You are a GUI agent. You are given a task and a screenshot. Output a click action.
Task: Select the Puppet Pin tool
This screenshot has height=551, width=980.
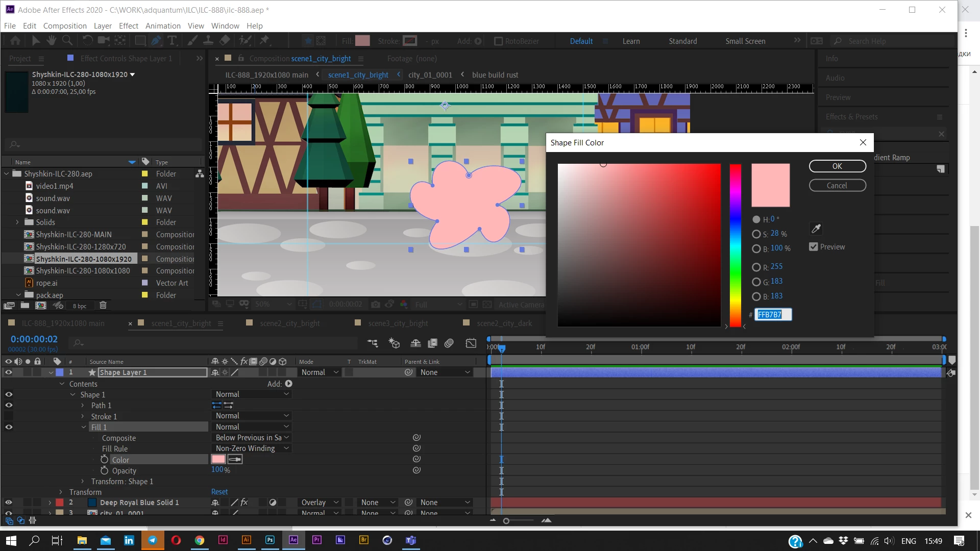(264, 41)
